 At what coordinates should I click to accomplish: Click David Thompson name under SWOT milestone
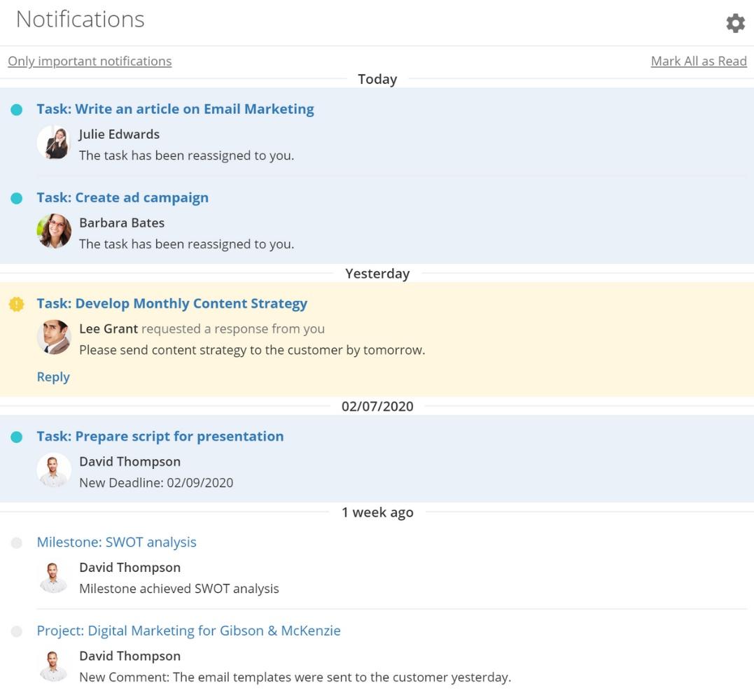click(x=130, y=567)
